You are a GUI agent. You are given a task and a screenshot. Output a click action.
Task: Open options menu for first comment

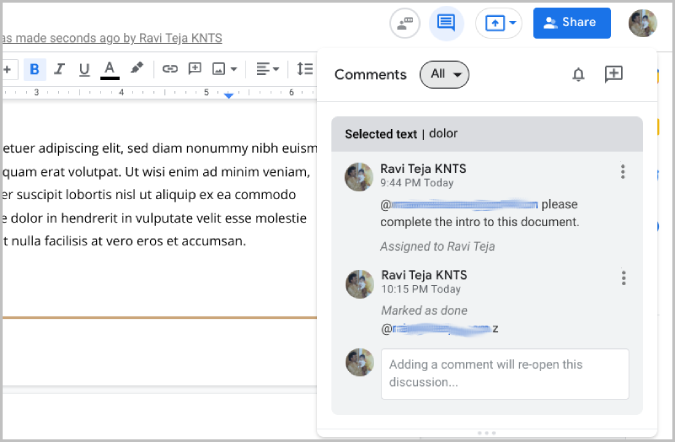click(623, 172)
